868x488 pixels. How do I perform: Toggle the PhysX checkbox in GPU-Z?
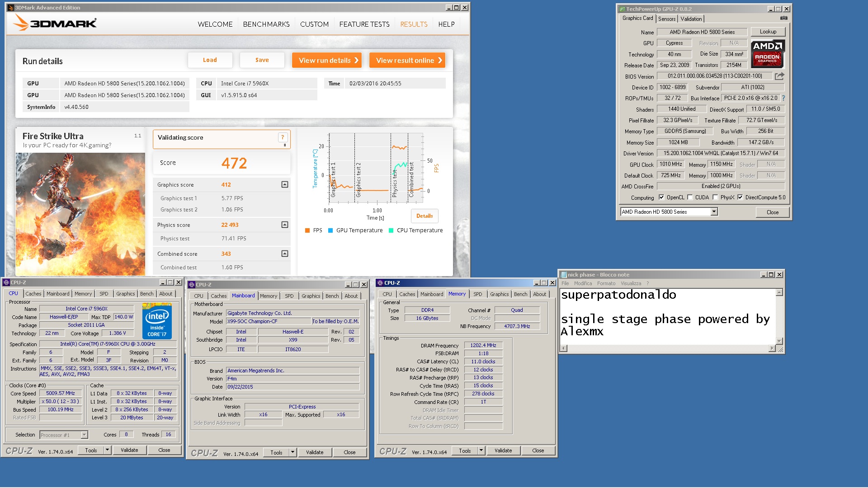pos(715,197)
